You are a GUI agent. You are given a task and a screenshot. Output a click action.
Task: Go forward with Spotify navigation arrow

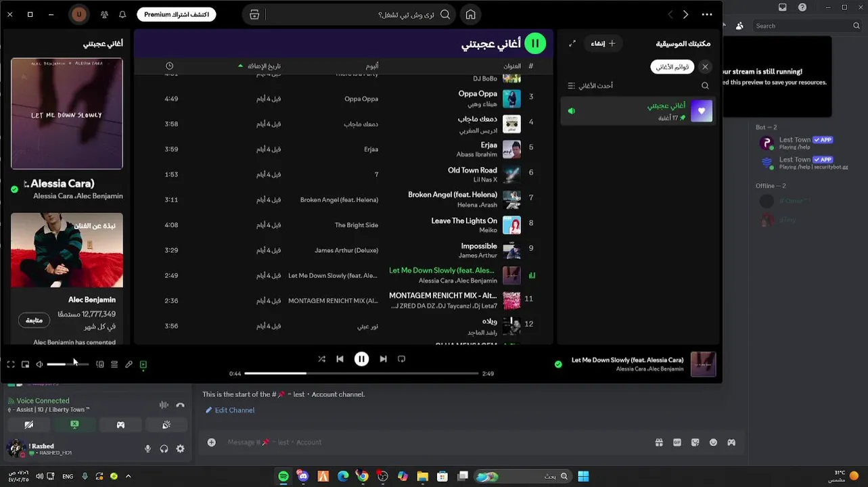[x=685, y=14]
